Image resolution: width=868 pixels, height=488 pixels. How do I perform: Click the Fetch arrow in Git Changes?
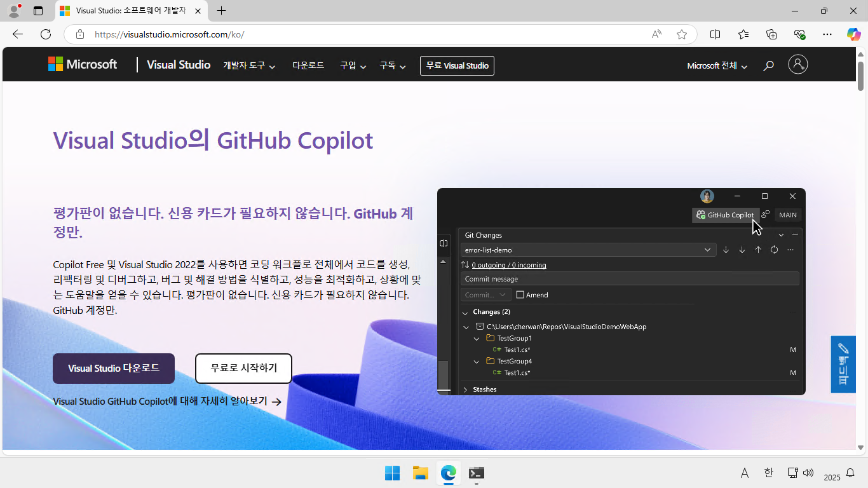tap(726, 250)
